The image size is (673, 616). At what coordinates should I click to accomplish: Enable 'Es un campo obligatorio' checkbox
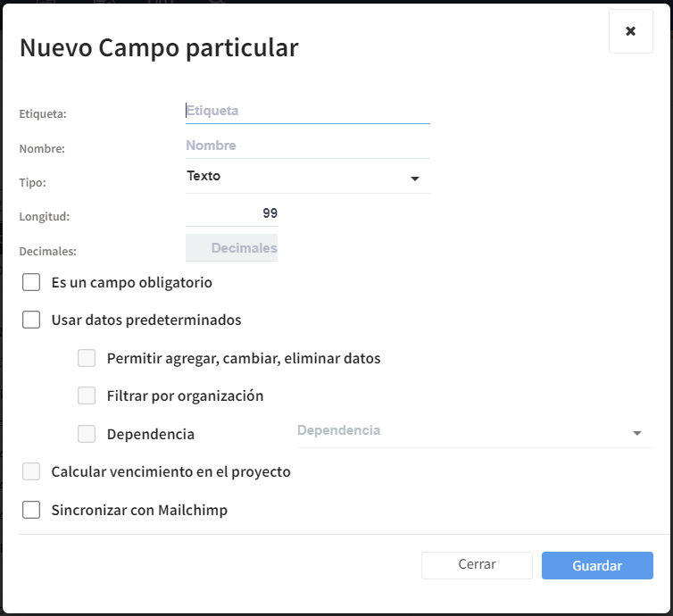[32, 283]
